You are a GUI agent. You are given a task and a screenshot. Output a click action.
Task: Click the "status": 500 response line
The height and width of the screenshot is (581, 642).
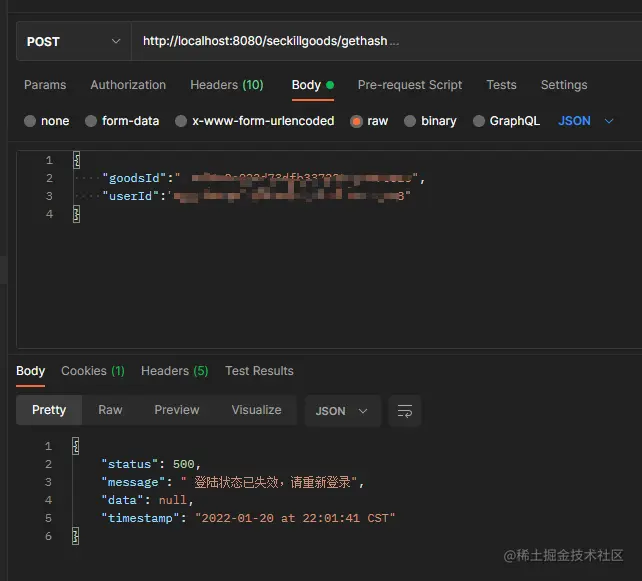pos(151,464)
